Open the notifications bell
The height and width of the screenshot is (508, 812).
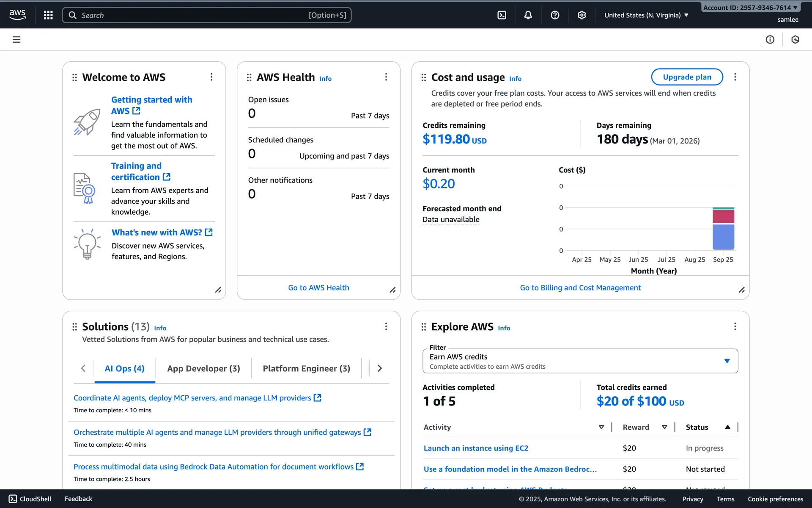pyautogui.click(x=528, y=15)
